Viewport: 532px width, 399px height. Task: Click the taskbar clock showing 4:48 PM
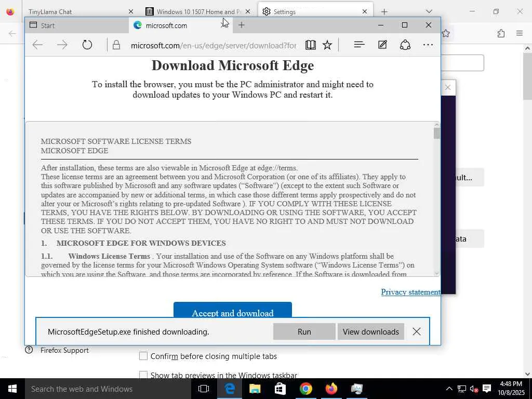tap(511, 389)
